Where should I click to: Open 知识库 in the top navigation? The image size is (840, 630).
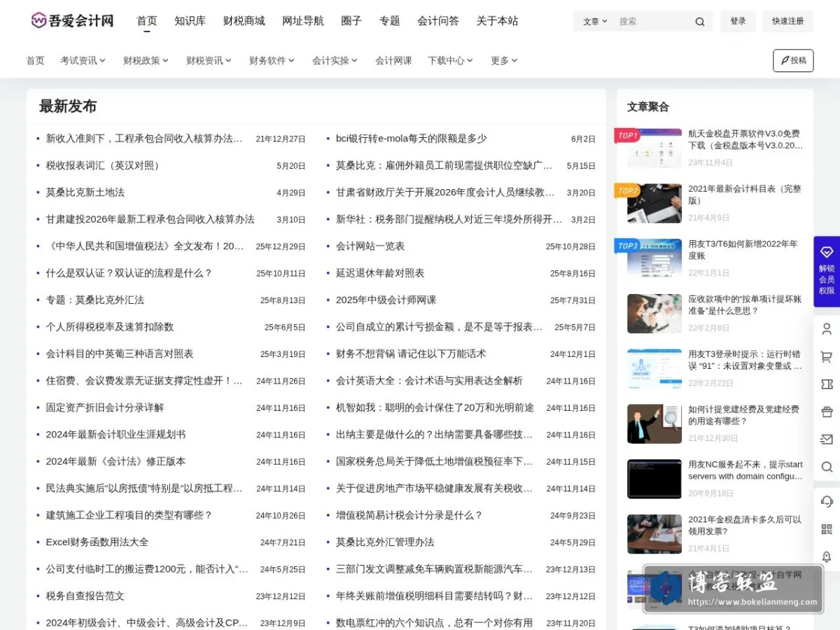point(190,21)
